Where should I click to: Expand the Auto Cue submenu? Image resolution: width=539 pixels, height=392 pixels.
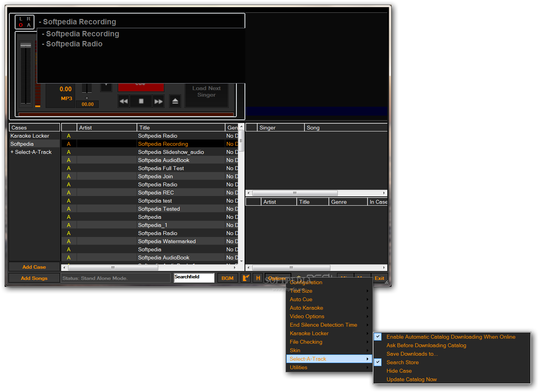tap(329, 299)
